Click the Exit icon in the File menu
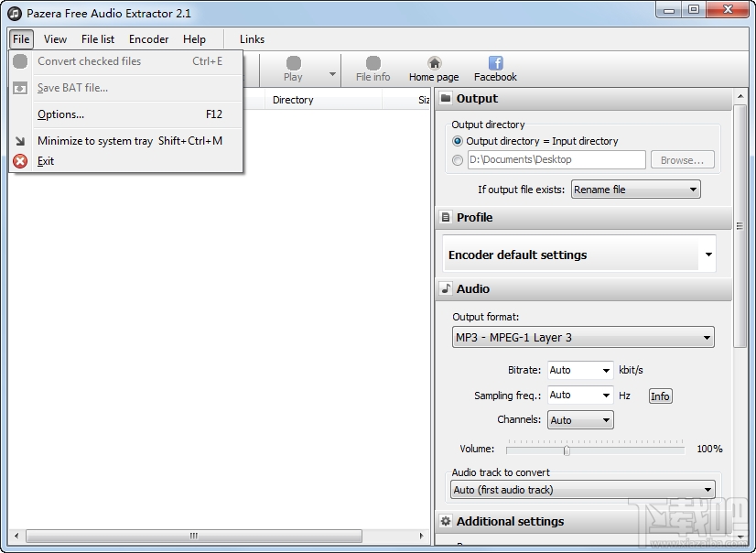Image resolution: width=756 pixels, height=553 pixels. tap(20, 161)
